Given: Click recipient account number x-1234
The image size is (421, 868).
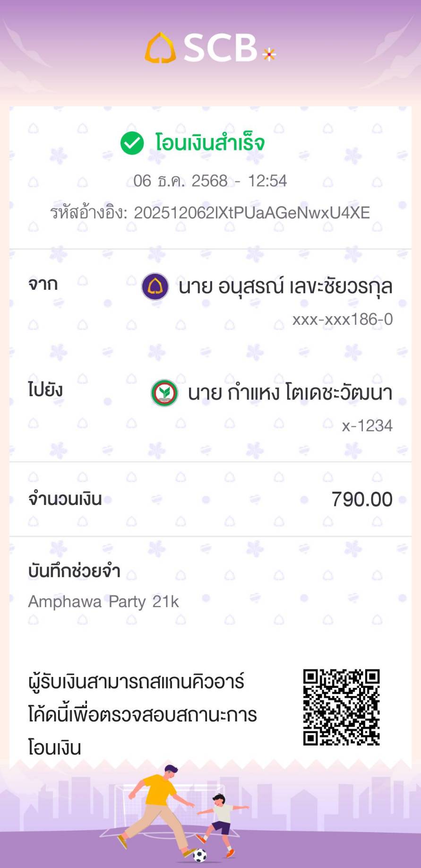Looking at the screenshot, I should point(367,426).
